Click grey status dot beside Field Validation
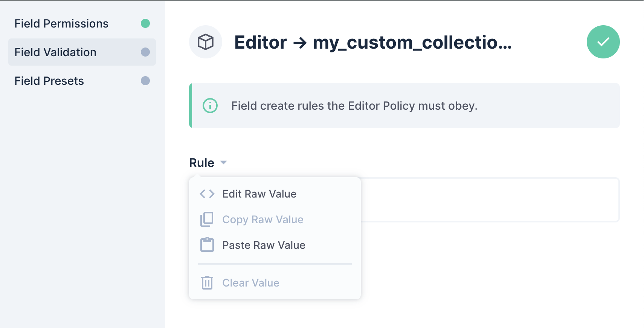The height and width of the screenshot is (328, 644). [x=145, y=52]
